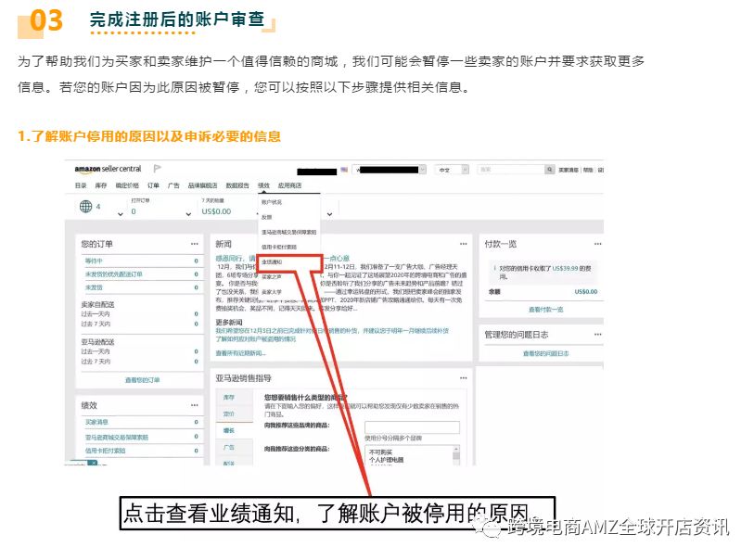This screenshot has width=754, height=560.
Task: Open the 管理您的问题日志 widget options (…)
Action: tap(597, 334)
